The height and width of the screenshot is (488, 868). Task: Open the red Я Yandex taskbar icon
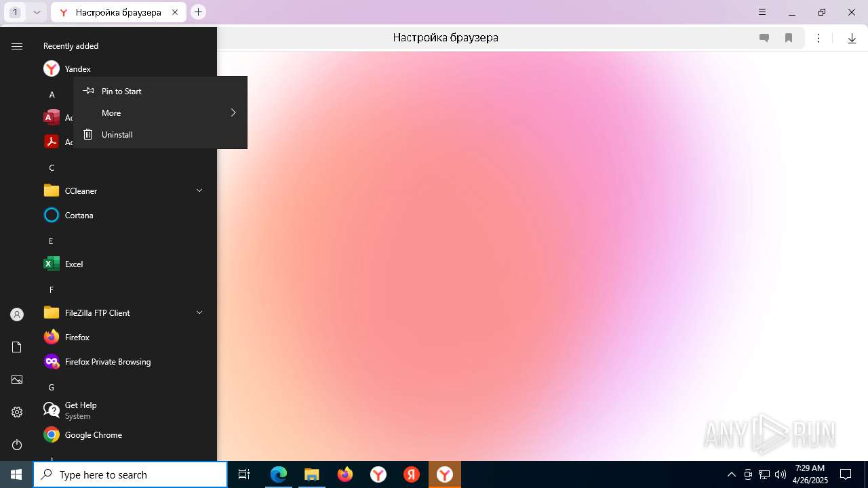(x=412, y=474)
